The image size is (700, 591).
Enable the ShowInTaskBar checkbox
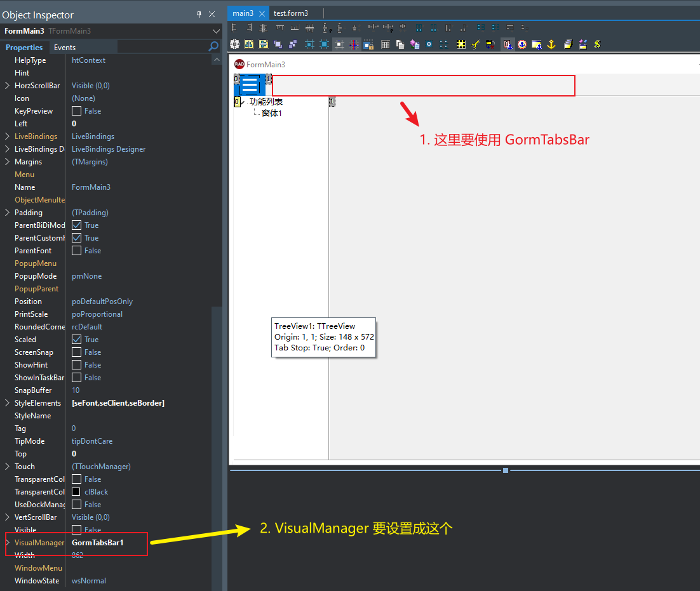pyautogui.click(x=77, y=378)
